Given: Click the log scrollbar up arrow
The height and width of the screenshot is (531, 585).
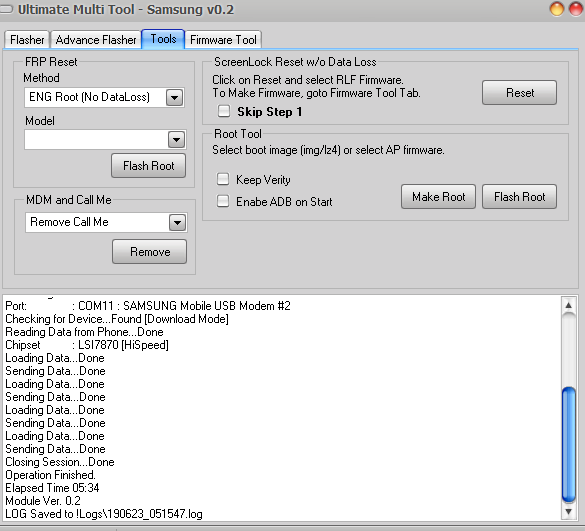Looking at the screenshot, I should (569, 305).
